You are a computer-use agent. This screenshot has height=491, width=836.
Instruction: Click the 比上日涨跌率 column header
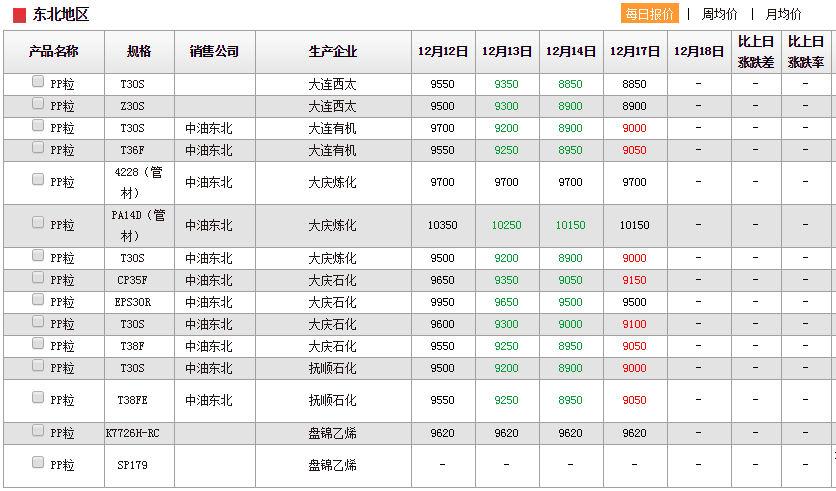click(806, 52)
